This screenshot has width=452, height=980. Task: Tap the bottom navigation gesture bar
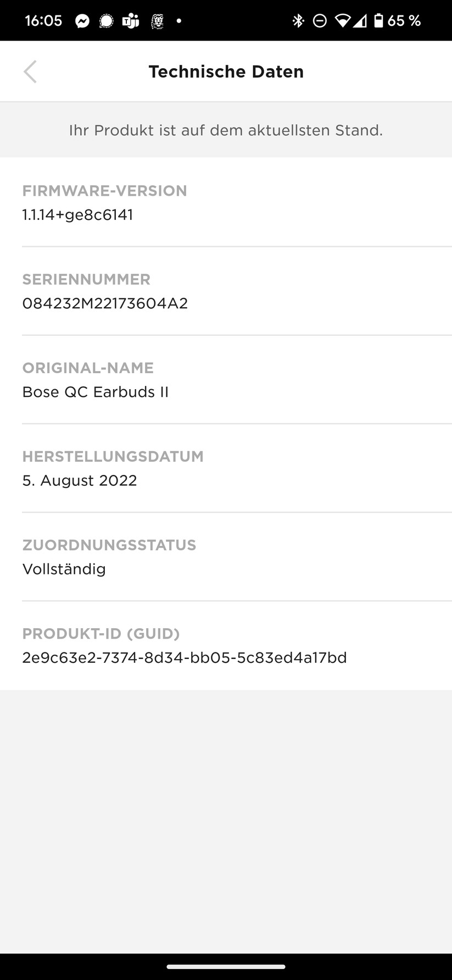point(226,967)
